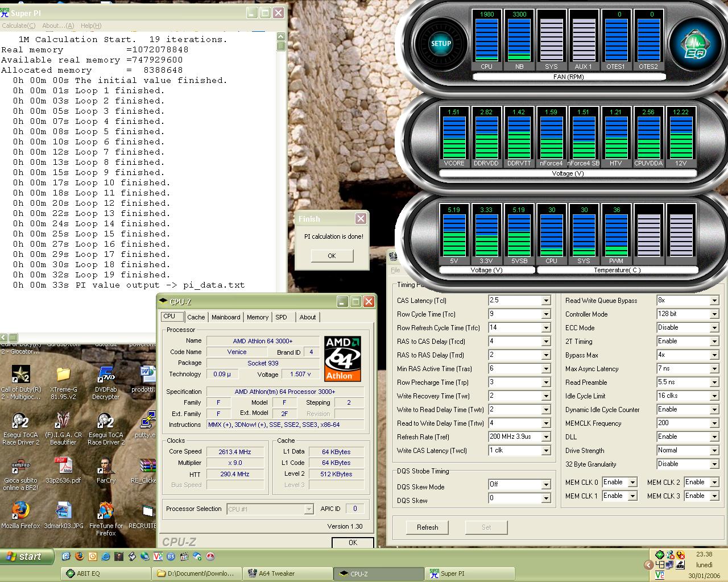Open Write CAS Latency (Twcl) dropdown
The width and height of the screenshot is (728, 582).
[x=546, y=451]
